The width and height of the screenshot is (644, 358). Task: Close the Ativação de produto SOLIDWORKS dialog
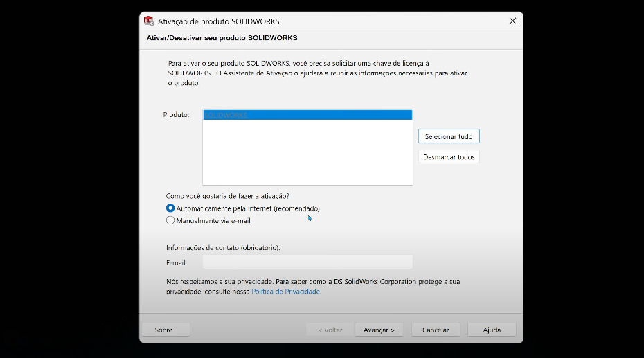pos(512,21)
